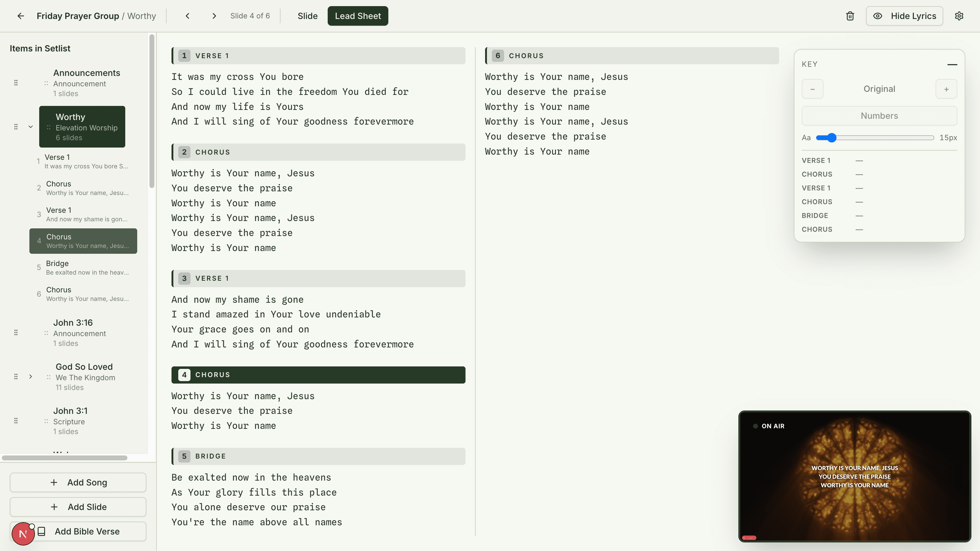The image size is (980, 551).
Task: Select slide 1 Verse 1 in sidebar
Action: (x=83, y=161)
